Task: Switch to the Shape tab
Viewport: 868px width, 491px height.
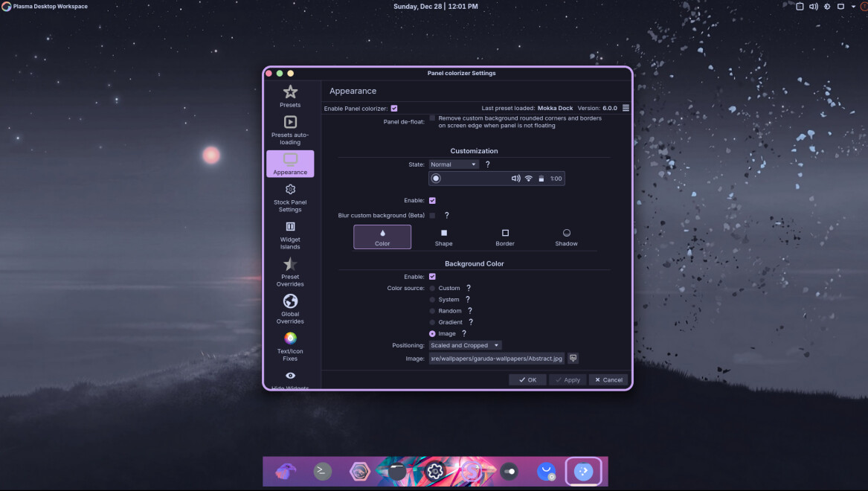Action: tap(444, 237)
